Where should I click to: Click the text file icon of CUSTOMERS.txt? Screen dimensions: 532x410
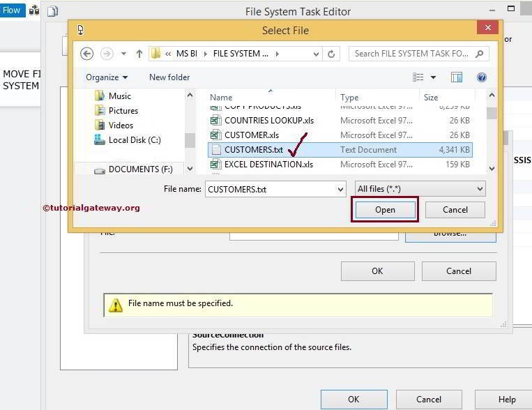[216, 150]
